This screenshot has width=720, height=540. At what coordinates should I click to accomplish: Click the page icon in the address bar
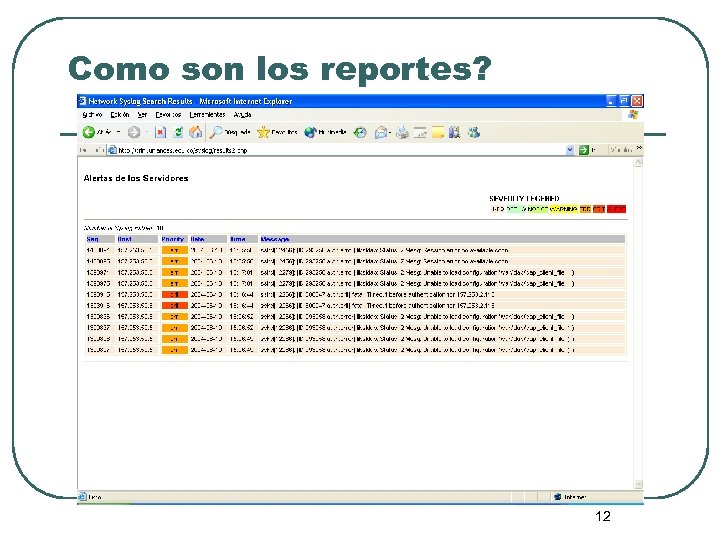coord(112,150)
